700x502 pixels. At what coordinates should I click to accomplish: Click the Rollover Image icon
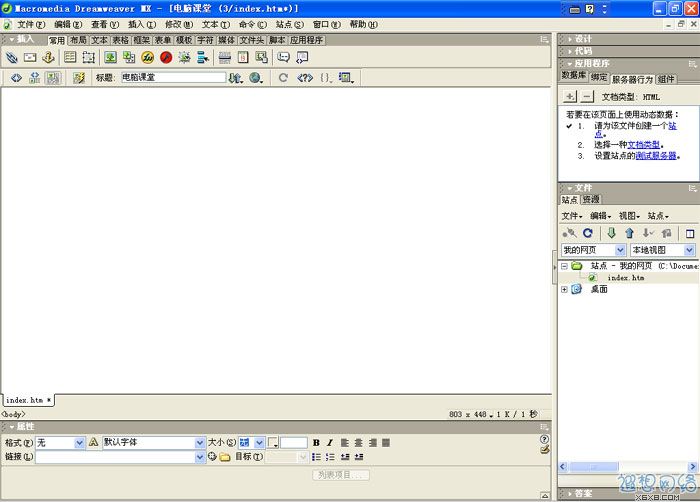(184, 57)
